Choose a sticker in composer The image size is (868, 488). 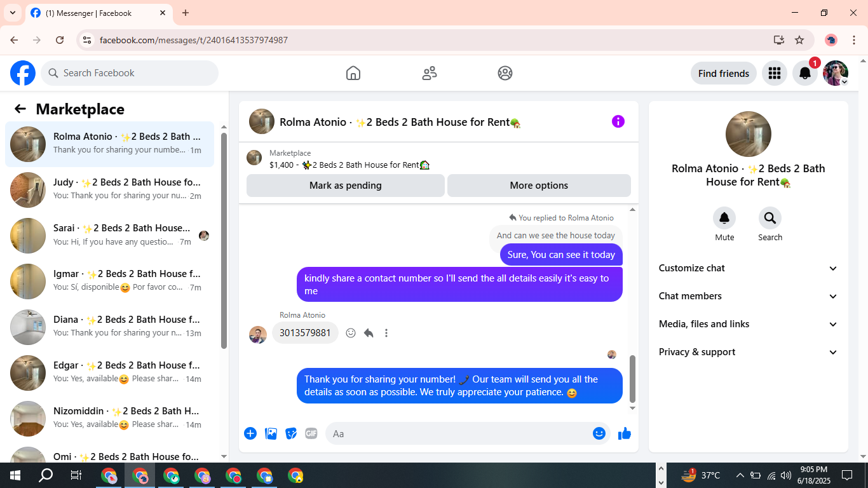click(291, 433)
